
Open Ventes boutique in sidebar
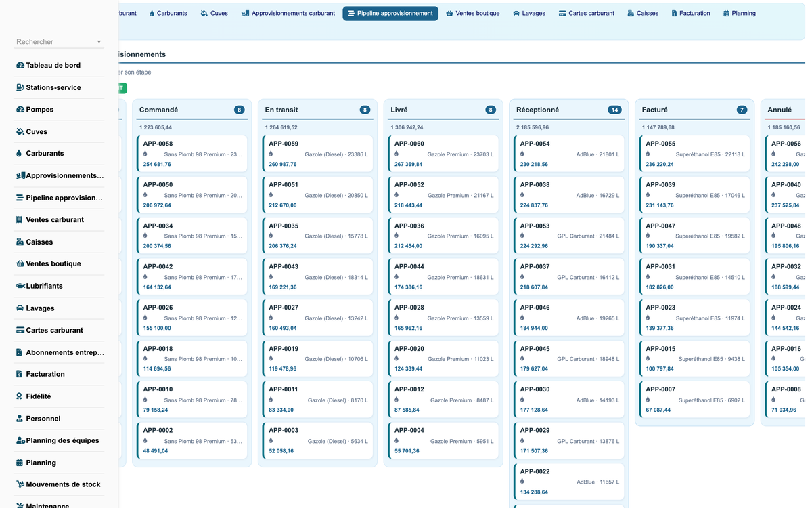pyautogui.click(x=60, y=263)
